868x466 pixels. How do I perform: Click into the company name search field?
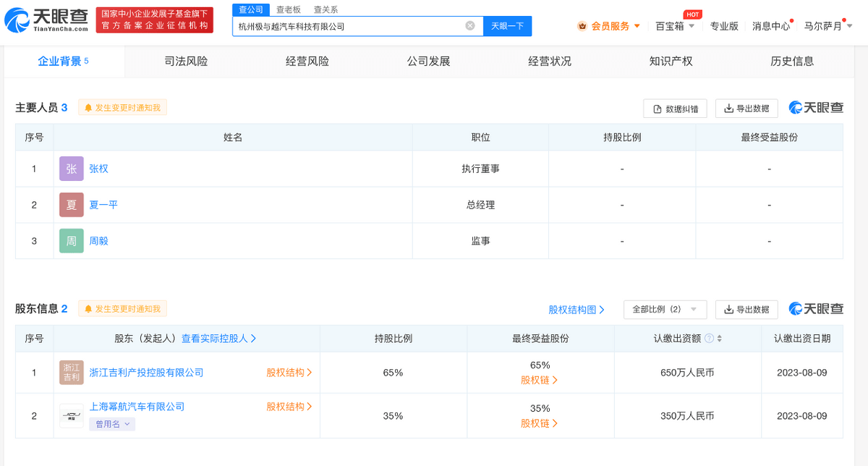[x=347, y=26]
